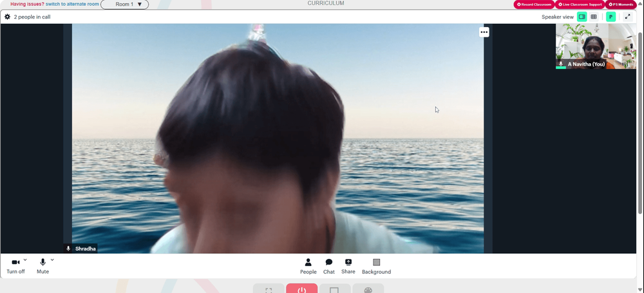Switch to grid view layout
This screenshot has height=293, width=644.
[594, 17]
